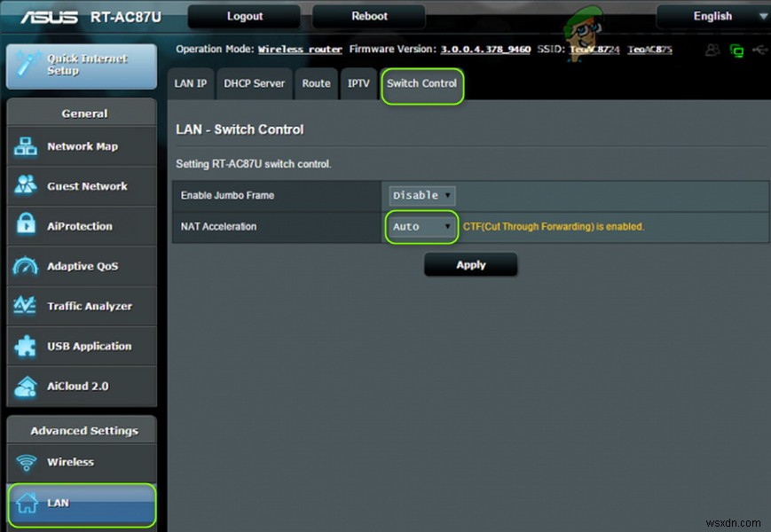Select the Switch Control tab
Viewport: 771px width, 532px height.
tap(422, 83)
